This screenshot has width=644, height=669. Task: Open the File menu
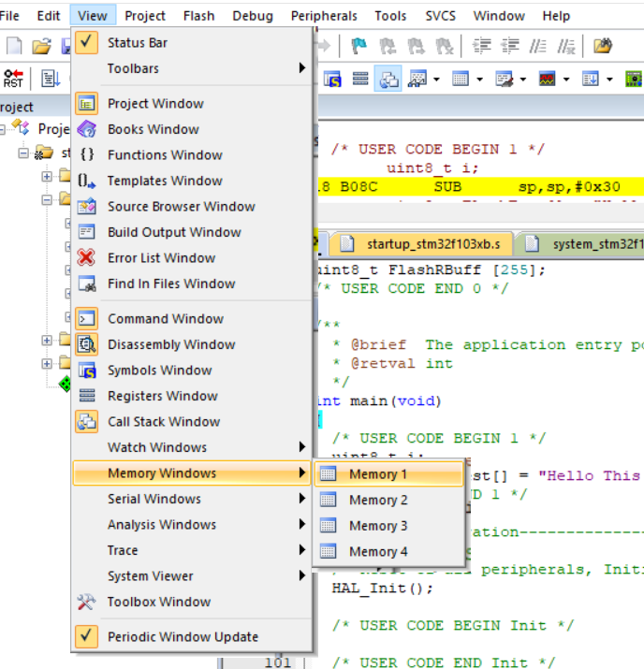coord(9,16)
